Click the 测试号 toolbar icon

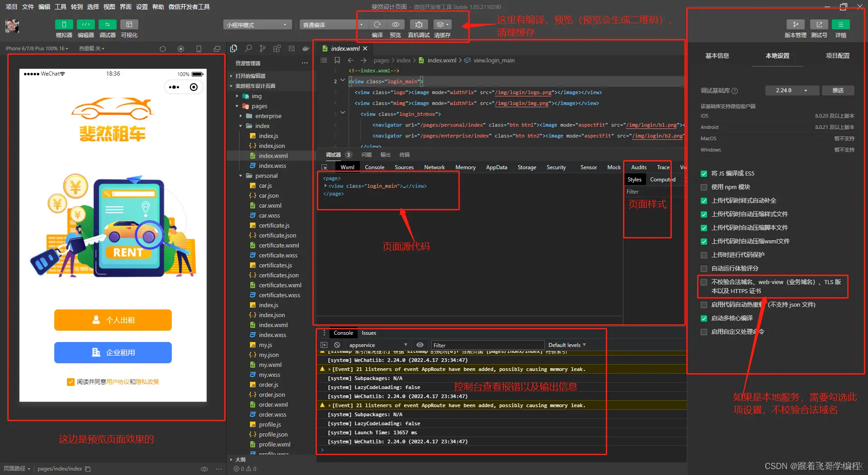coord(819,24)
